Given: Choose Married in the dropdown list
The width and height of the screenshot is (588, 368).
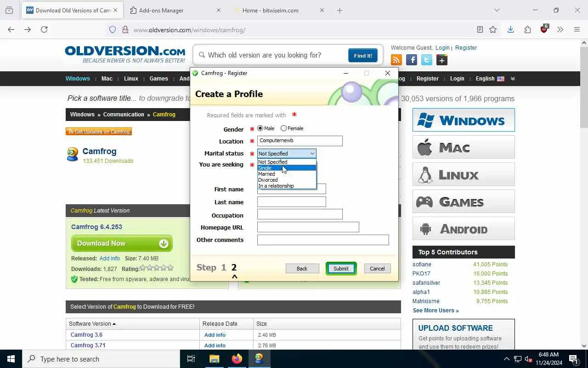Looking at the screenshot, I should point(287,174).
